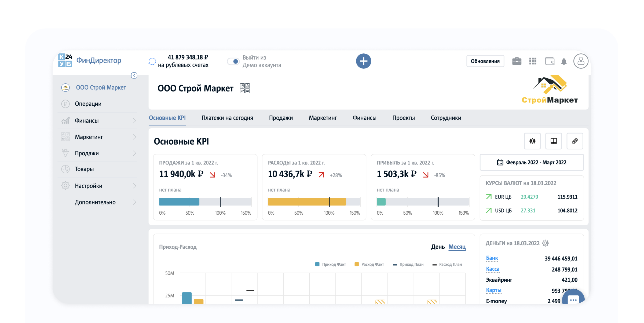644x323 pixels.
Task: Click the dashboard widgets icon beside company name
Action: 245,88
